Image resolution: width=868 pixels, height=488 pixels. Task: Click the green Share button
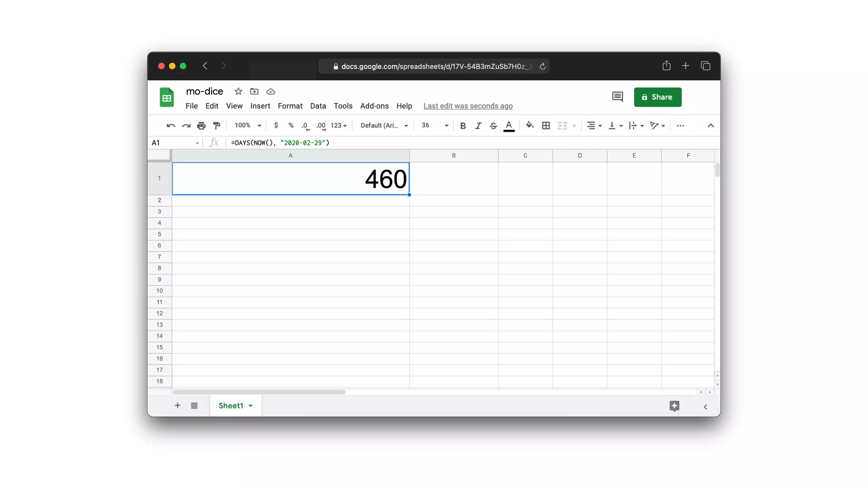[657, 97]
